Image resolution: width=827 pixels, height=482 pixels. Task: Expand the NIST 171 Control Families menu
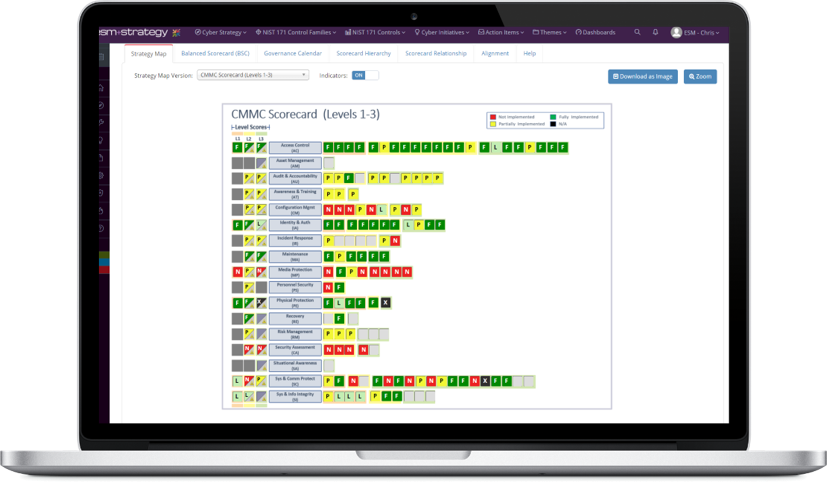296,33
